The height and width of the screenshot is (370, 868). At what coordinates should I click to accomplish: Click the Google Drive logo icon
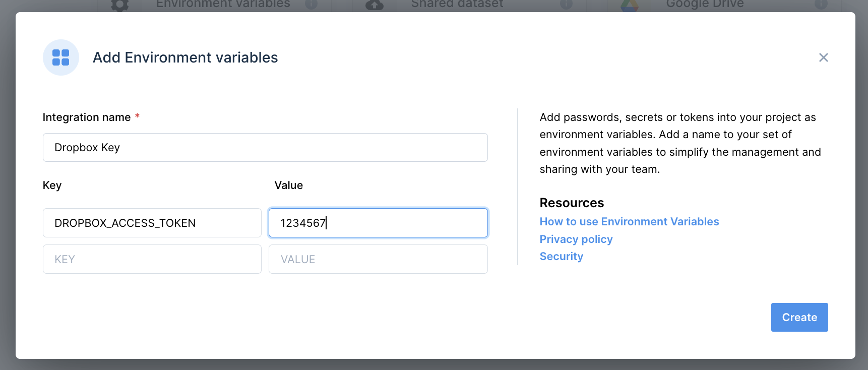click(x=630, y=5)
